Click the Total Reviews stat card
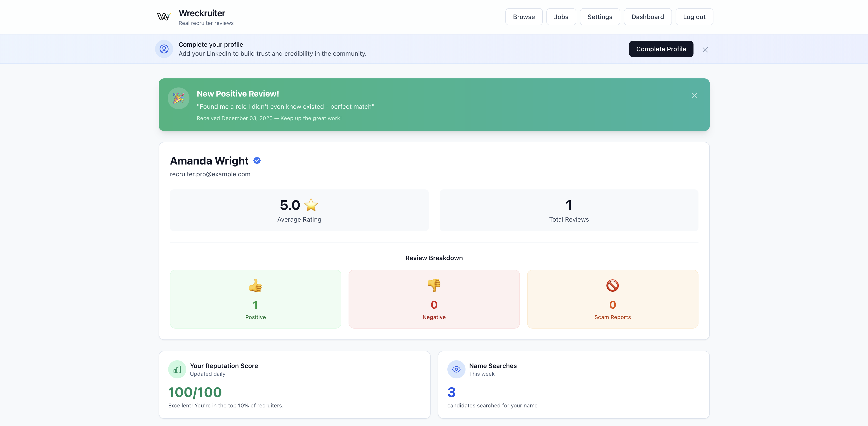Screen dimensions: 868x426 569,210
